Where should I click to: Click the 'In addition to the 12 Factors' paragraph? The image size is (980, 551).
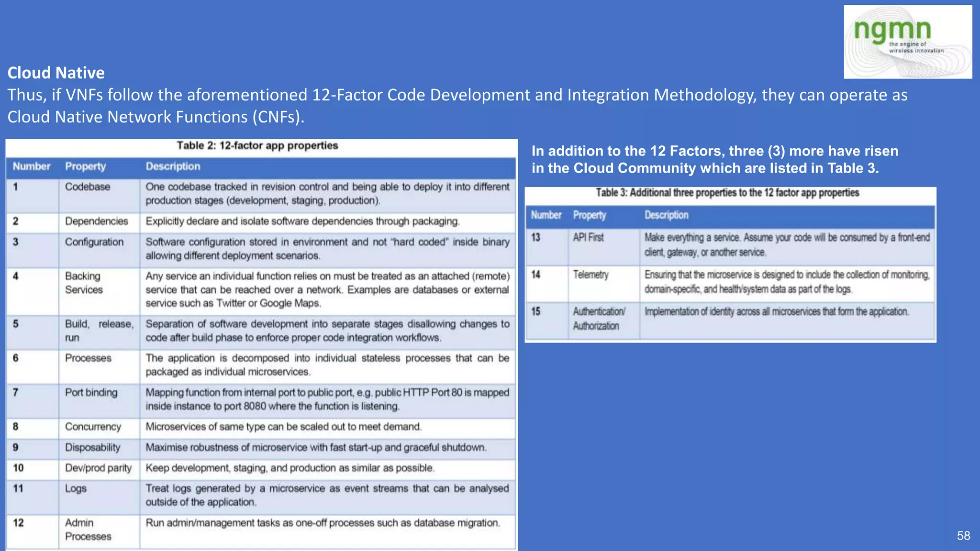(x=715, y=159)
